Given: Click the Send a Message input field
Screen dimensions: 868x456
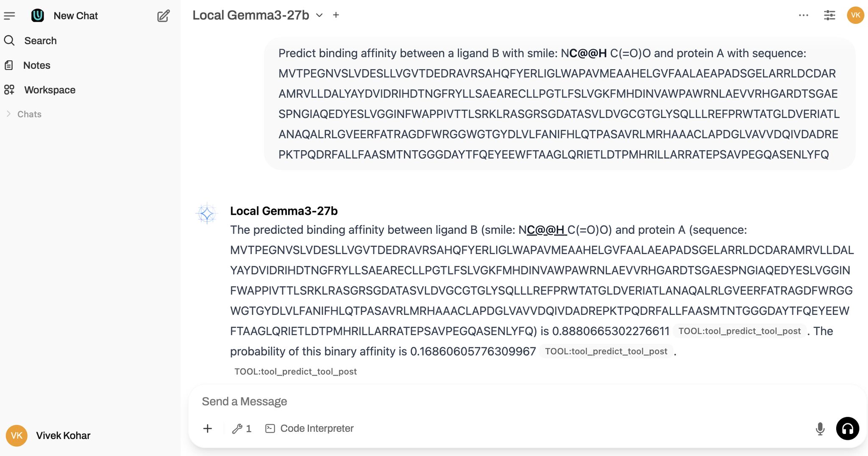Looking at the screenshot, I should click(500, 401).
